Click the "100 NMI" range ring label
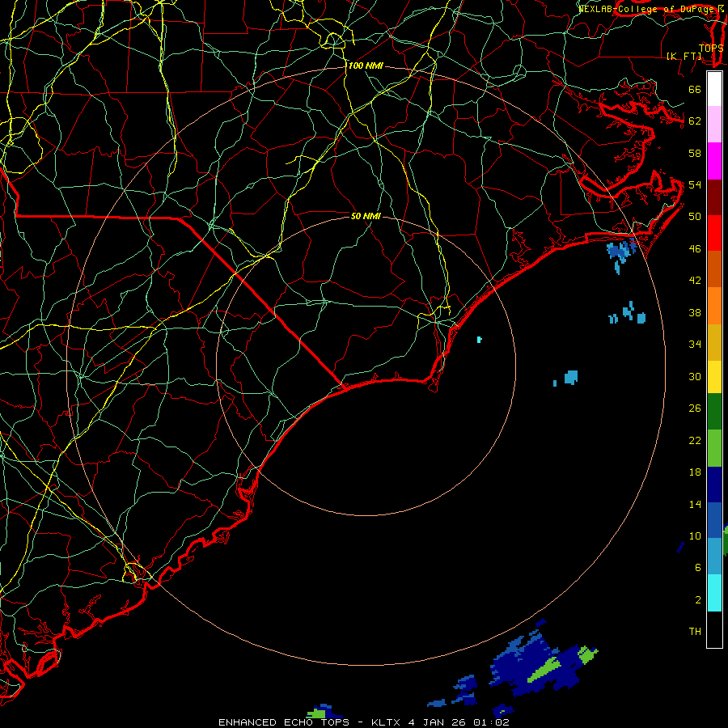The width and height of the screenshot is (728, 728). pyautogui.click(x=366, y=66)
